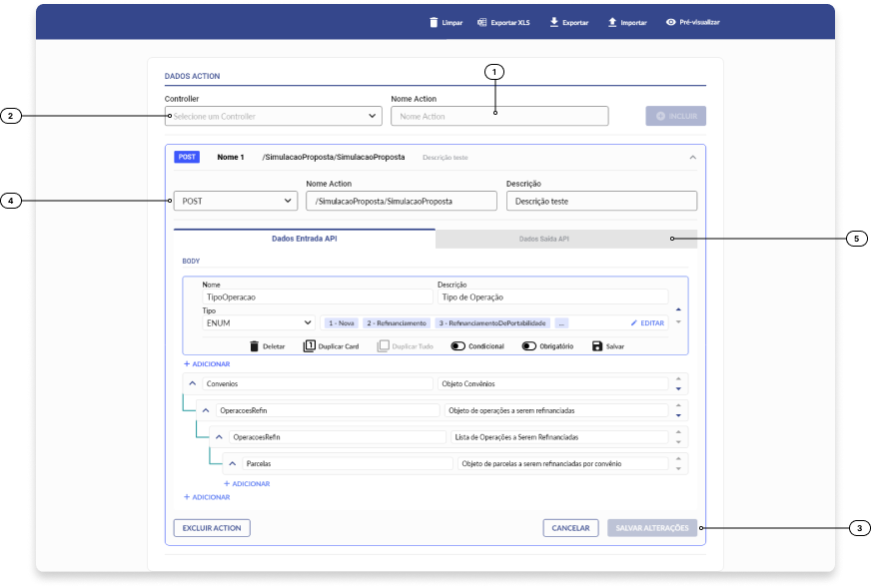This screenshot has width=871, height=588.
Task: Delete the TipoOperacao card via Deletar
Action: (255, 346)
